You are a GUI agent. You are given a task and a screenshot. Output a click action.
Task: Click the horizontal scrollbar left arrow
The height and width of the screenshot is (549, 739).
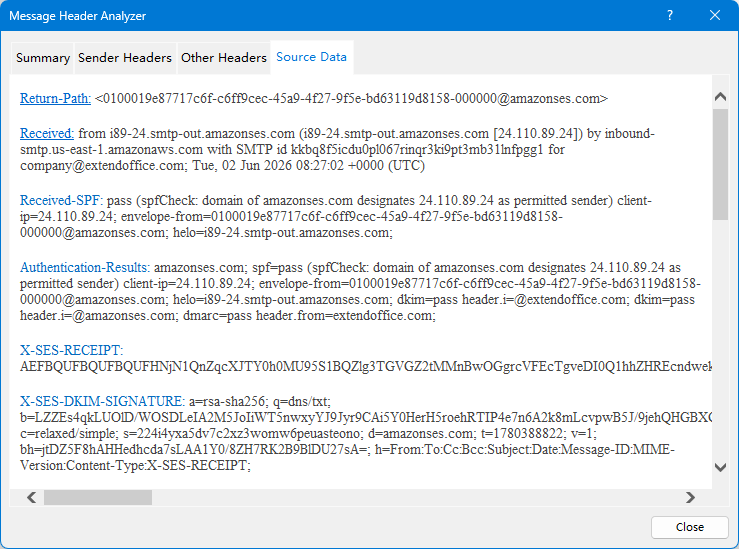(32, 498)
